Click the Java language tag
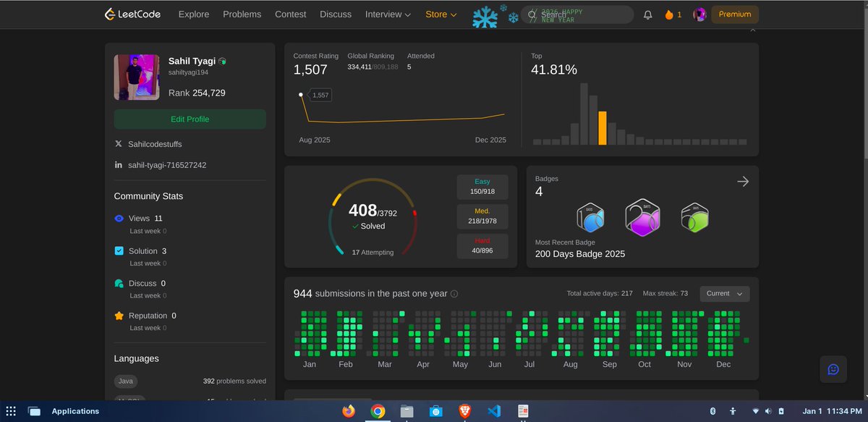868x422 pixels. pos(126,381)
